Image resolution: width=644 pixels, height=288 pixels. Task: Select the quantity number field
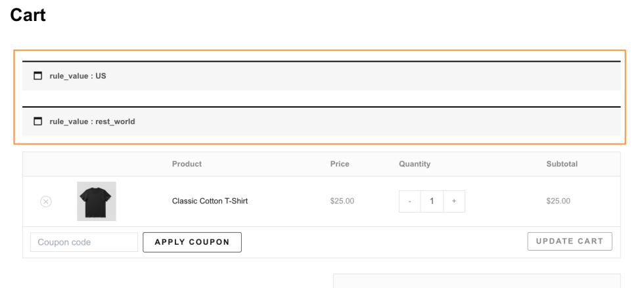(432, 201)
